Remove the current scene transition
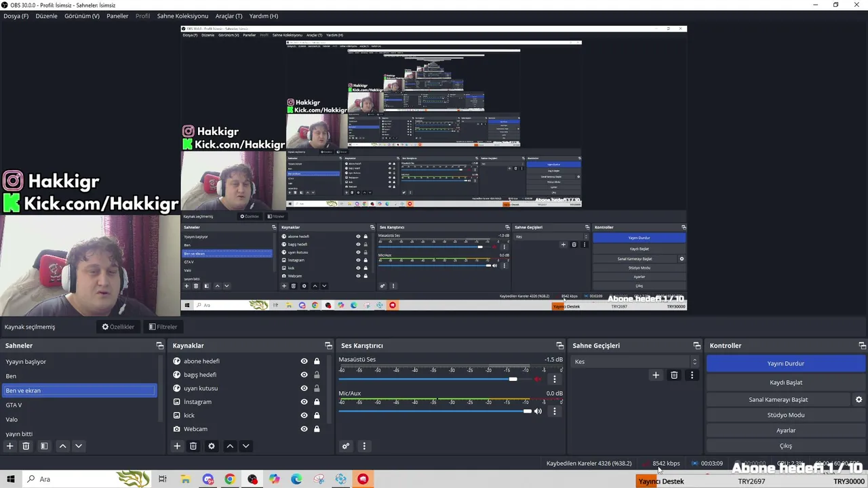The width and height of the screenshot is (868, 488). pos(674,375)
